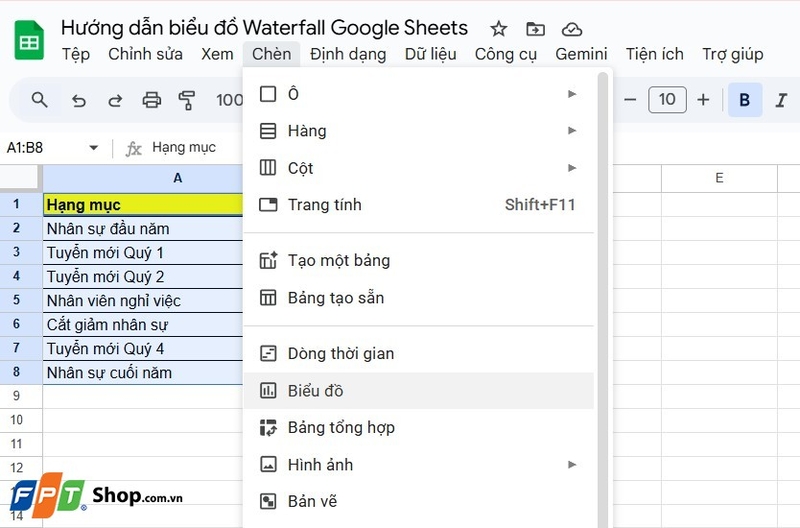Open the Chỉnh sửa menu

pyautogui.click(x=145, y=54)
